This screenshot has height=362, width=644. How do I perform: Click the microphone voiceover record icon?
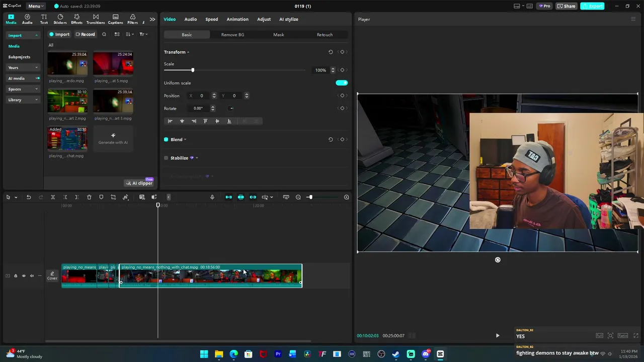click(212, 197)
